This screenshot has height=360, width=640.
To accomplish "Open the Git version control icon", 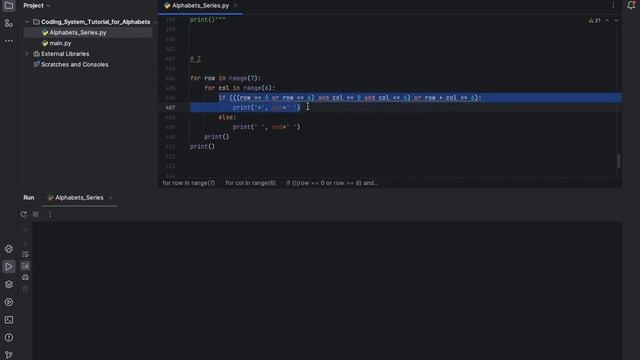I will (9, 355).
